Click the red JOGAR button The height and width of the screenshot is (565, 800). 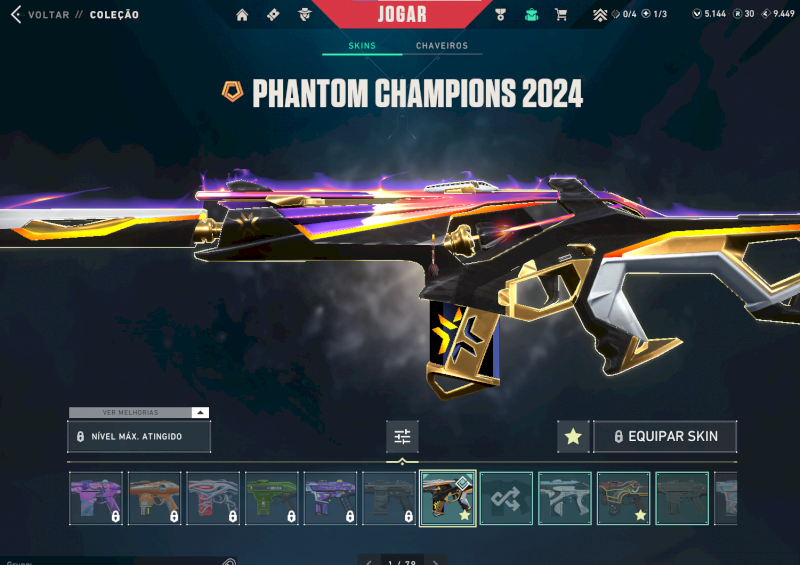[x=402, y=14]
